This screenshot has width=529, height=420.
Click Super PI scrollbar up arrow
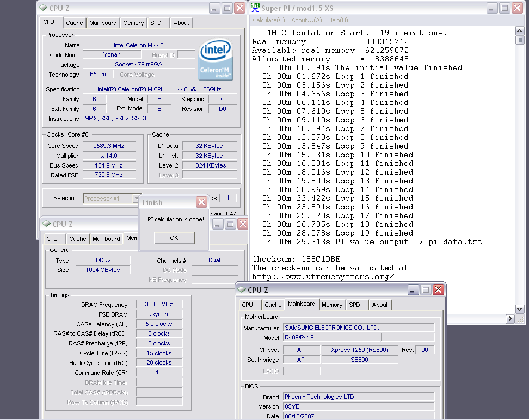click(520, 31)
